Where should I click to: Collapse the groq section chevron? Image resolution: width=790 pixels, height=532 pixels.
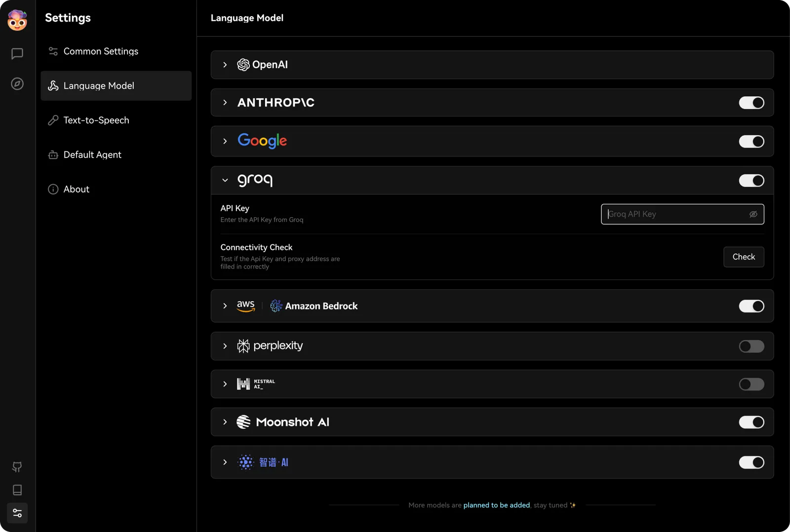pyautogui.click(x=225, y=180)
